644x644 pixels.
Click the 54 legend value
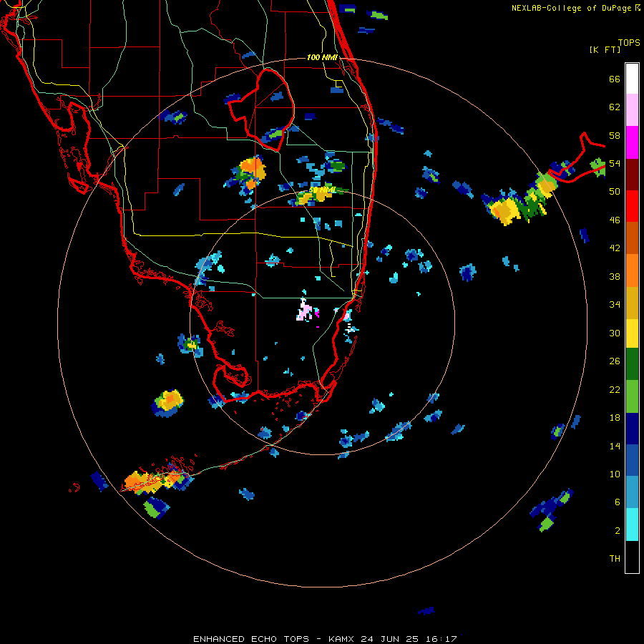615,163
